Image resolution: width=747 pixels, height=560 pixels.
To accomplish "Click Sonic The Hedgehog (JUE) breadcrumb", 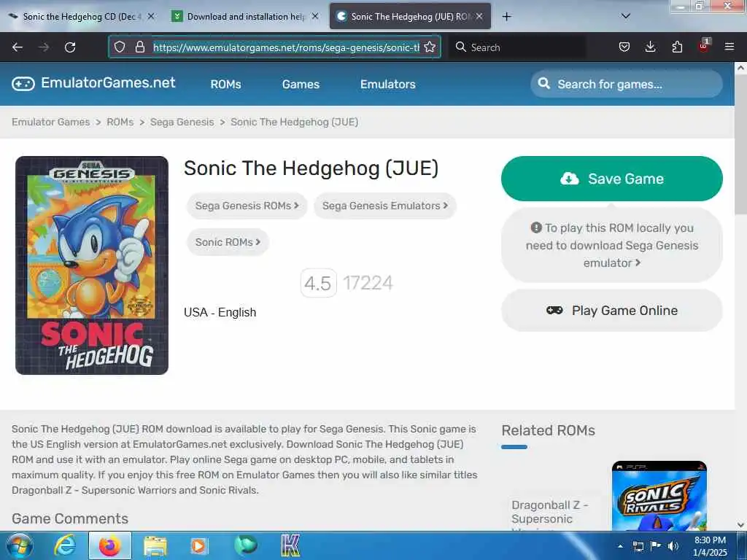I will (295, 122).
